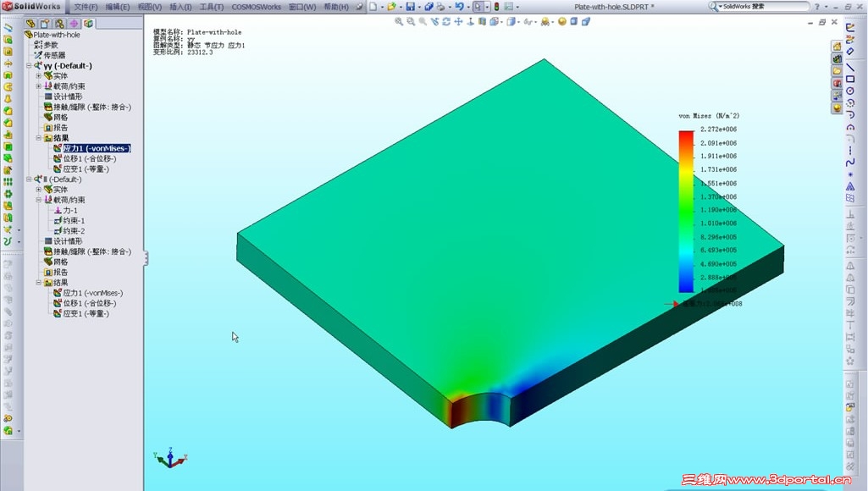
Task: Expand 实体 under study II
Action: coord(39,190)
